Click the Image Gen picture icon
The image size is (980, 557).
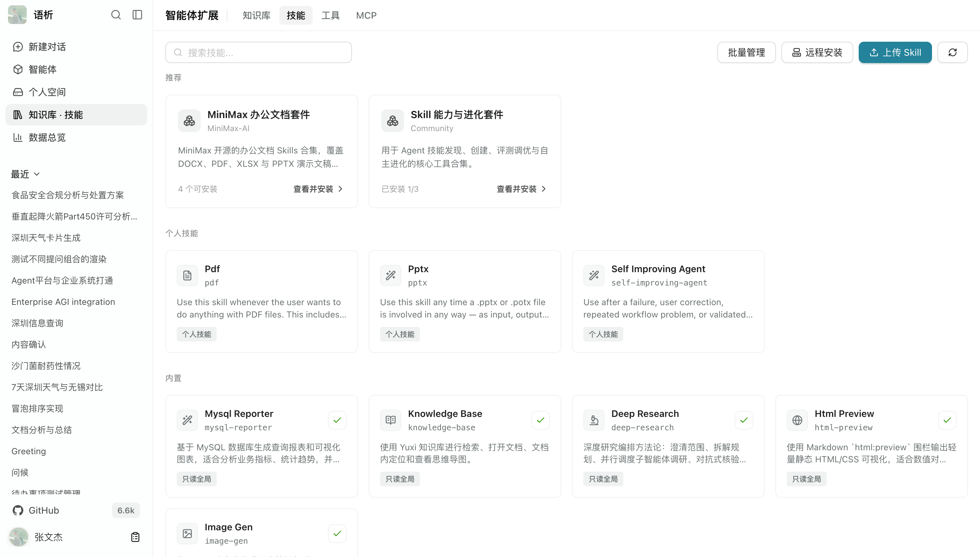[187, 533]
